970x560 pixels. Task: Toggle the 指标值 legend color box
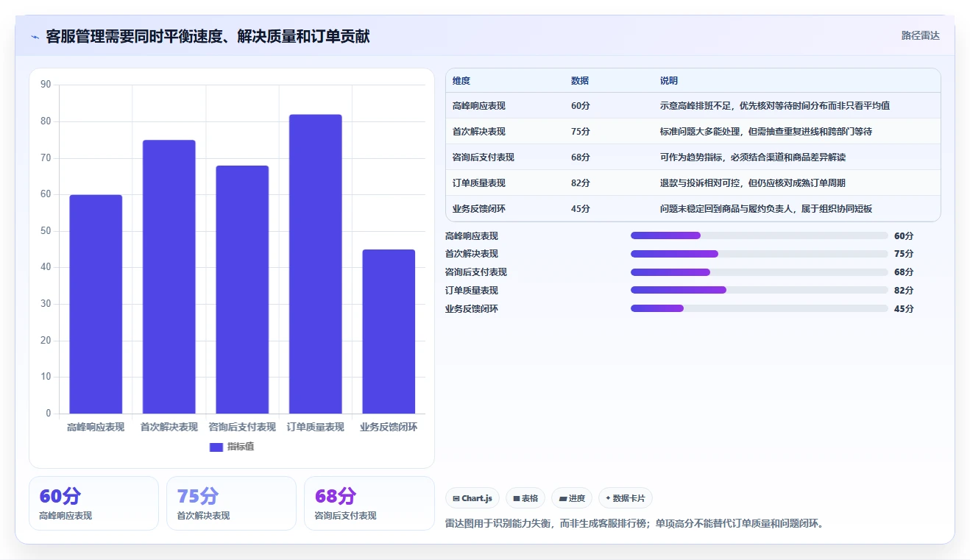pyautogui.click(x=216, y=447)
